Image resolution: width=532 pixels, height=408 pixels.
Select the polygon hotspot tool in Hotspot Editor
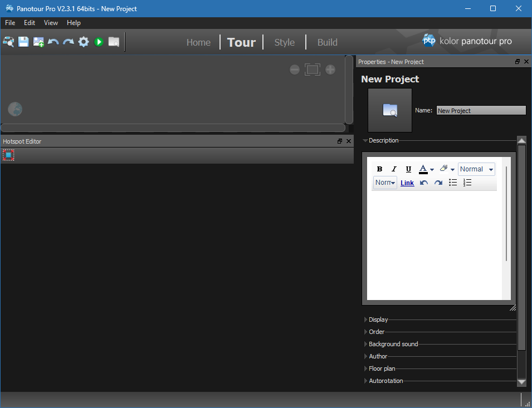8,155
